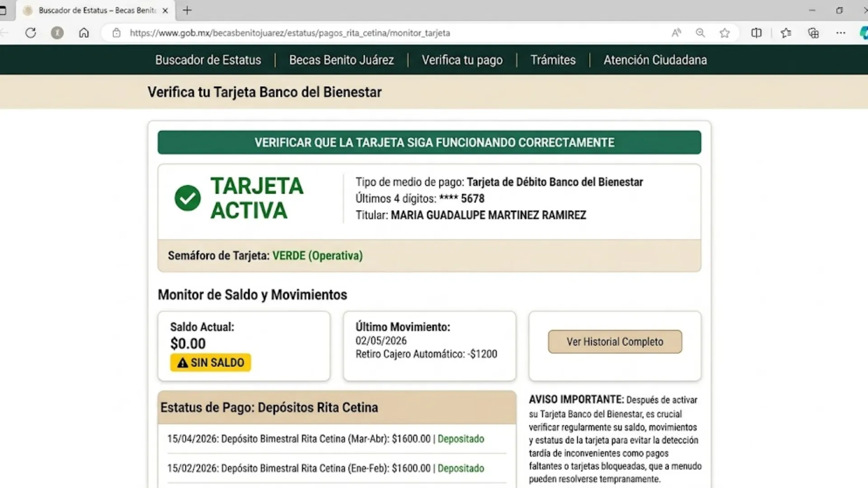Open browser settings and more menu

[x=840, y=33]
